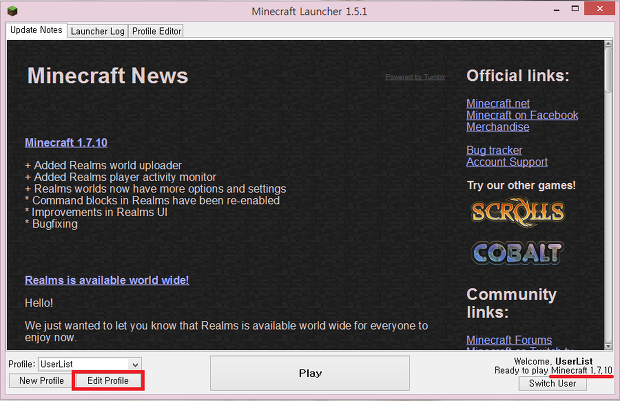
Task: Click the 'Added Realms world uploader' line
Action: click(x=103, y=165)
